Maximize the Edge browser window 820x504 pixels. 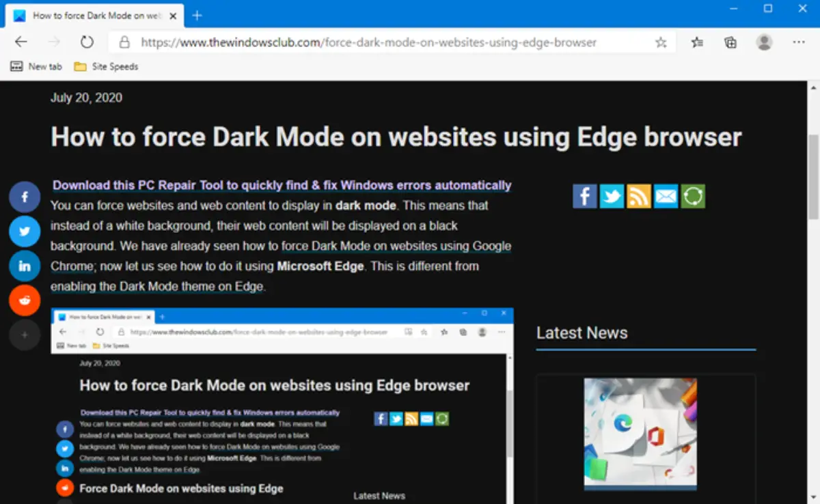(x=768, y=8)
